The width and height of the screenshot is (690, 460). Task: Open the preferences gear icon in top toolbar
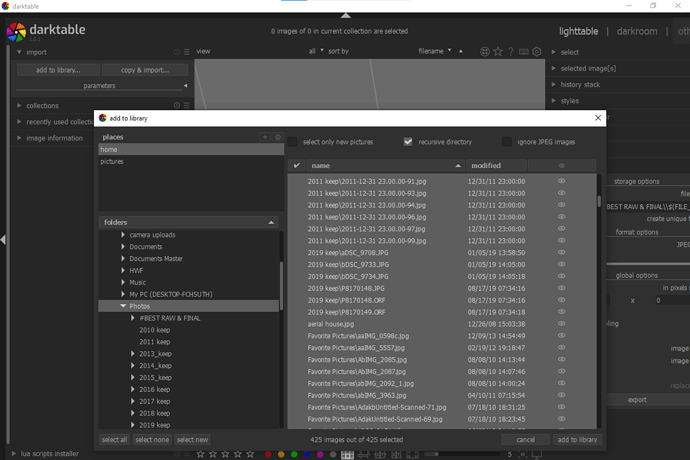537,51
